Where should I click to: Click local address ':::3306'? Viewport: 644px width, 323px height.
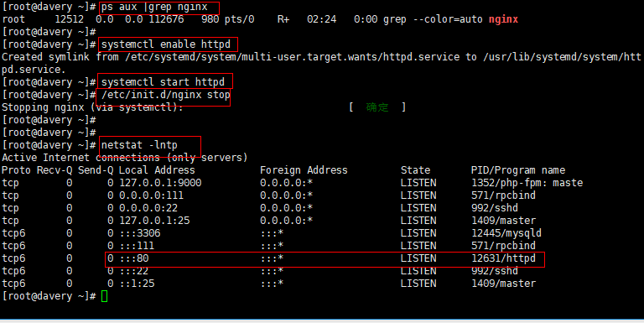[x=140, y=233]
